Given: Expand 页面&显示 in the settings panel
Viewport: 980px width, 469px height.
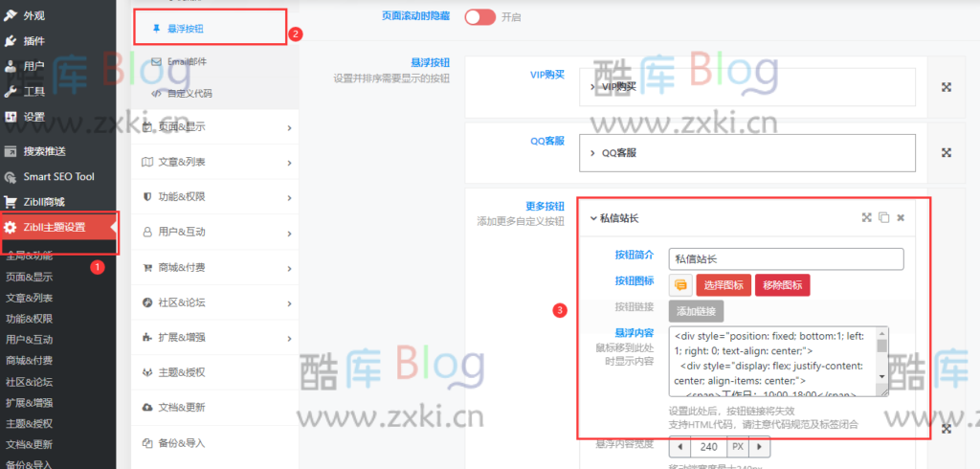Looking at the screenshot, I should 215,127.
